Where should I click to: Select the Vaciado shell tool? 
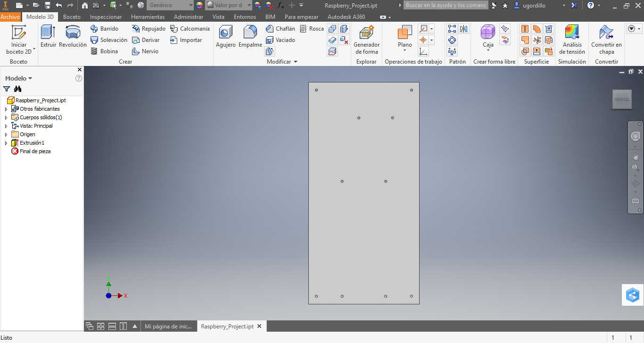[280, 40]
